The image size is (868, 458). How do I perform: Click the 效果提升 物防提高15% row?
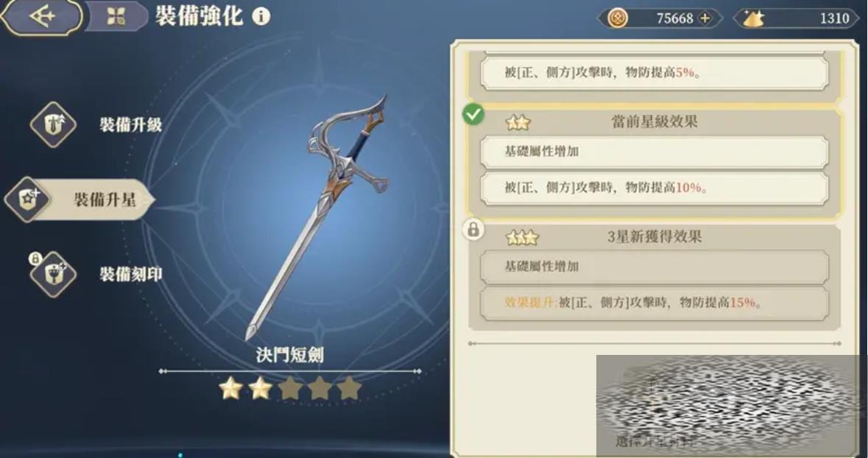click(654, 303)
